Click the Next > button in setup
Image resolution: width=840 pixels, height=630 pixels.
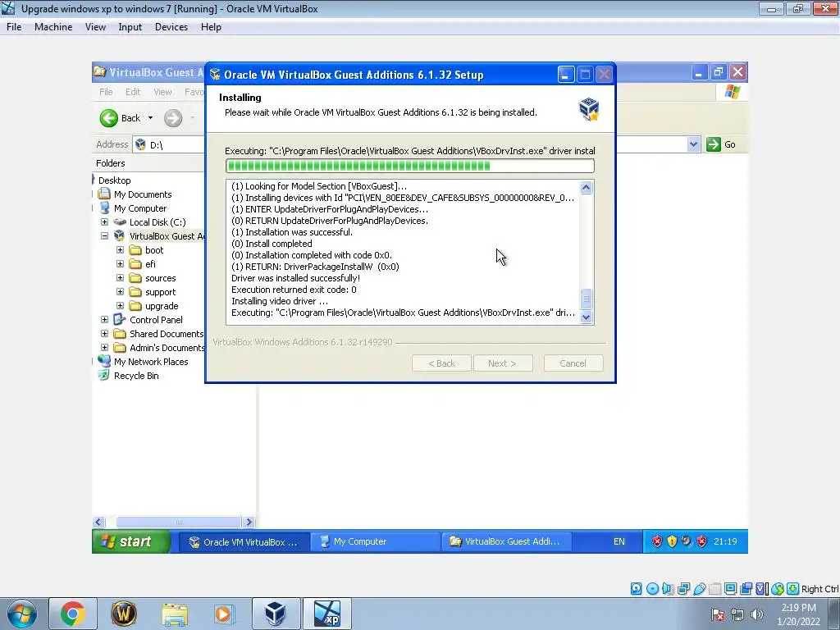coord(503,363)
